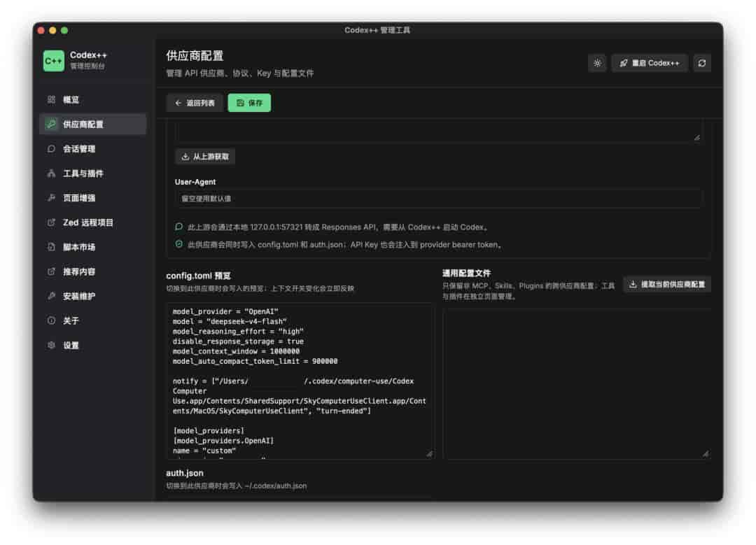This screenshot has height=545, width=756.
Task: Click the 概览 grid icon
Action: 52,100
